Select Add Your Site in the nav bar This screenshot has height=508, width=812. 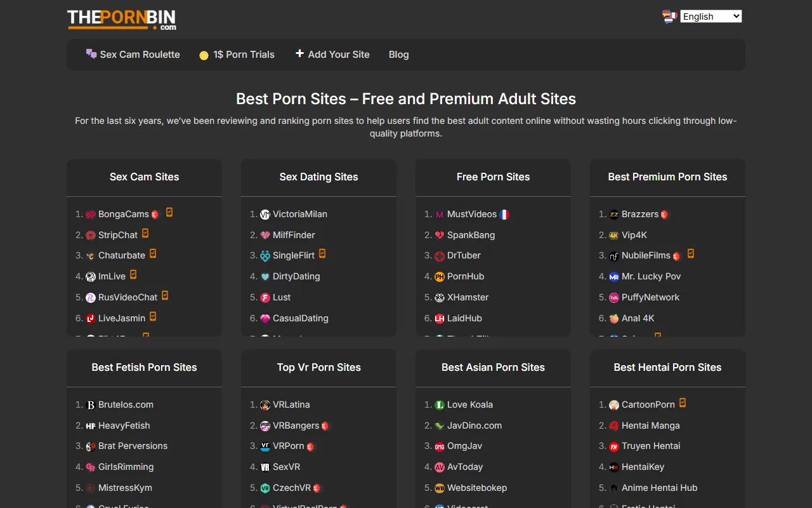click(x=332, y=55)
